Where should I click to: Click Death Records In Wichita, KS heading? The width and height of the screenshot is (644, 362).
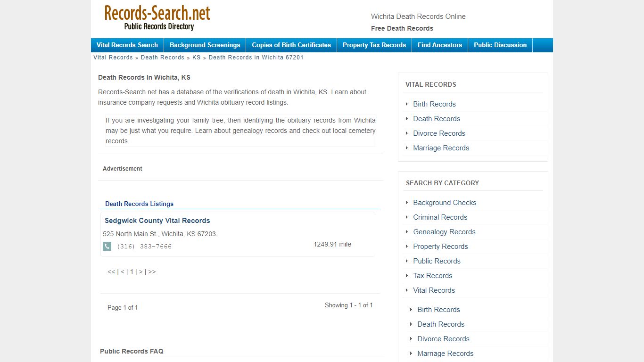point(144,77)
